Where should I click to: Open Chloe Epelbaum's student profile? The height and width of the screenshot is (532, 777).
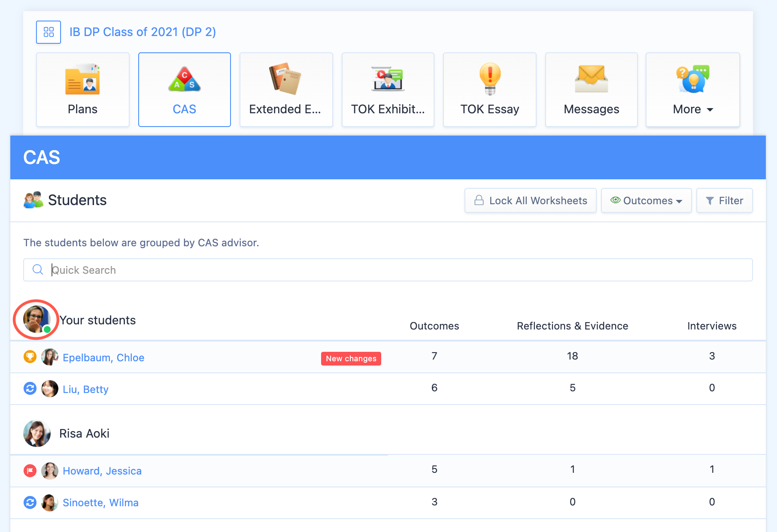(103, 357)
